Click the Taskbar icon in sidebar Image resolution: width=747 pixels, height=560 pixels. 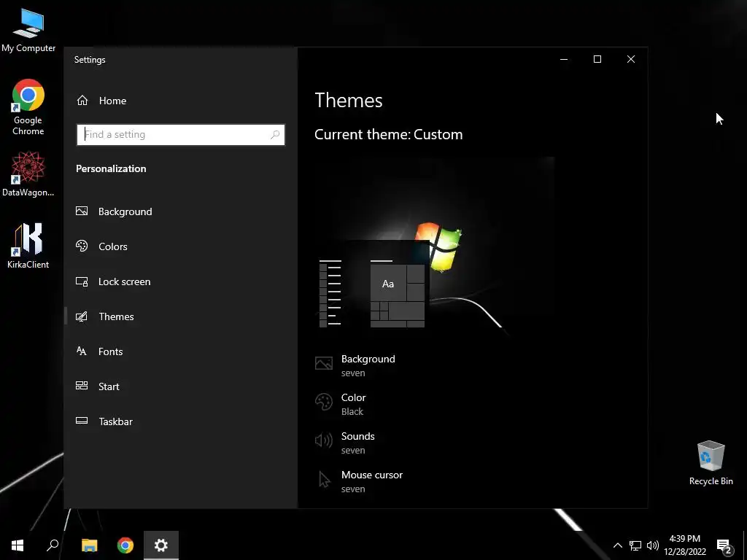tap(82, 421)
